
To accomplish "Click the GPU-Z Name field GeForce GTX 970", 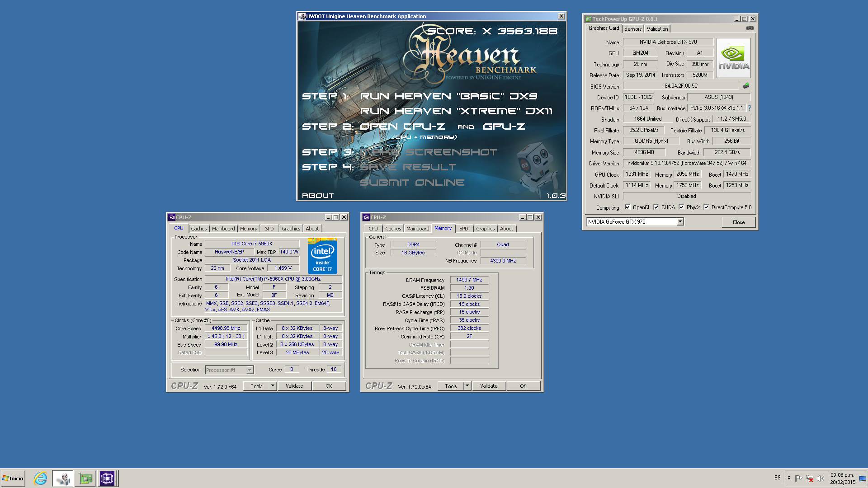I will [x=668, y=42].
